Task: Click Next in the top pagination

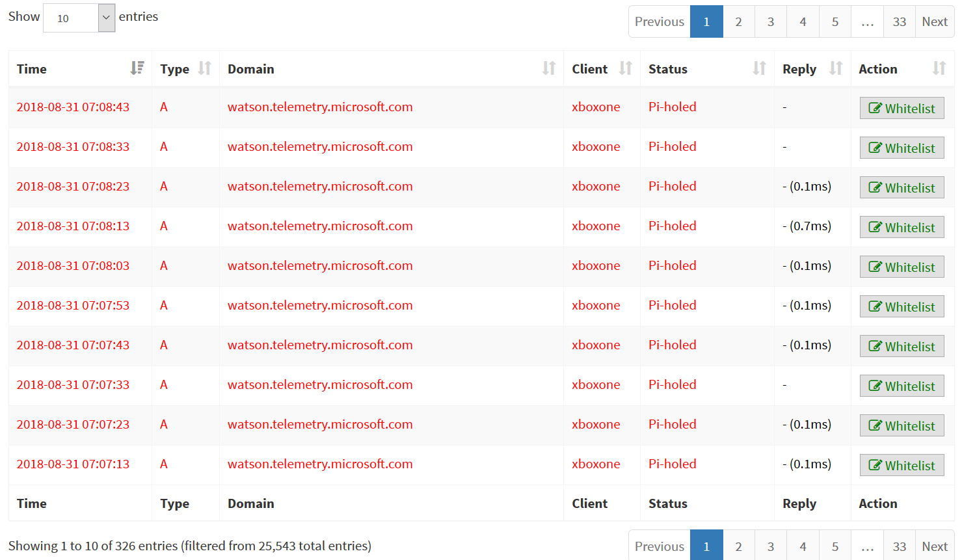Action: [934, 21]
